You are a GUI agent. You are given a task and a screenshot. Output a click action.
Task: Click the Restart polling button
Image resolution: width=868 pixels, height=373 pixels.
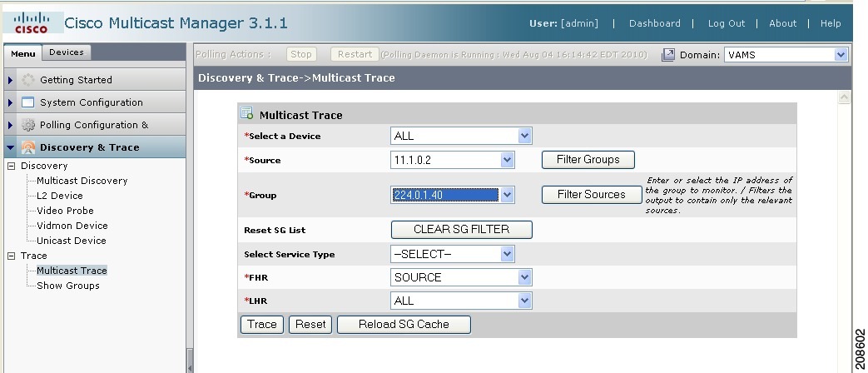pos(355,54)
